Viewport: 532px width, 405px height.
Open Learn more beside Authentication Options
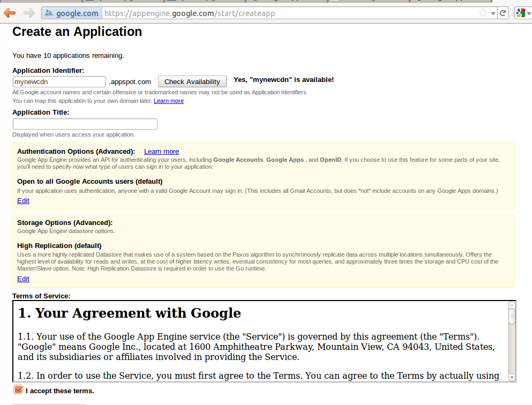coord(161,151)
